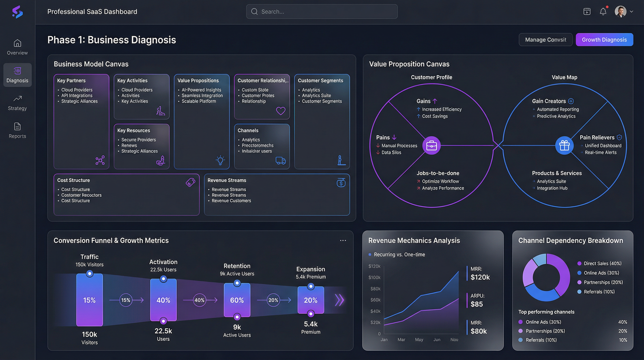Expand the funnel's double-chevron arrow
644x360 pixels.
339,300
